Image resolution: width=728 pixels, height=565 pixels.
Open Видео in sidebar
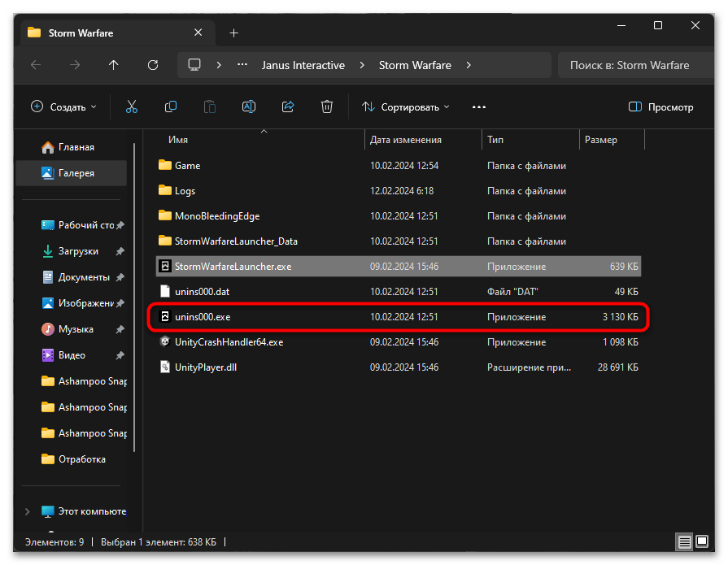point(63,355)
